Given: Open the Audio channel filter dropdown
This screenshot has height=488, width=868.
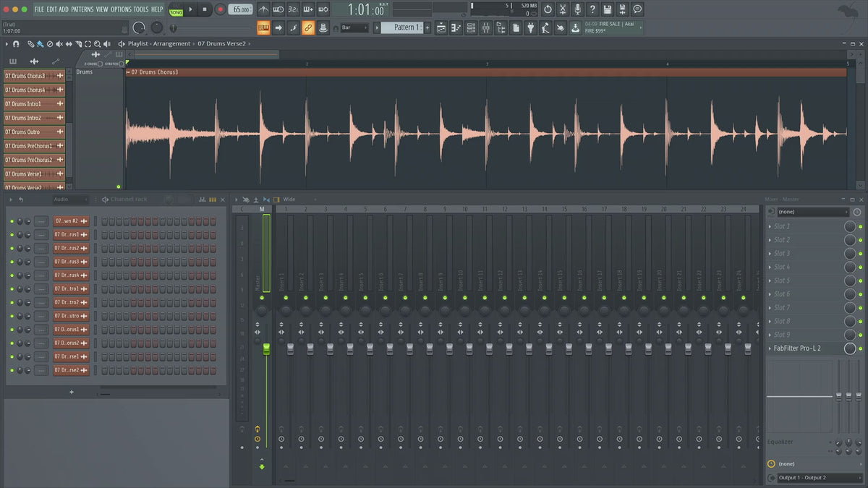Looking at the screenshot, I should [x=70, y=200].
